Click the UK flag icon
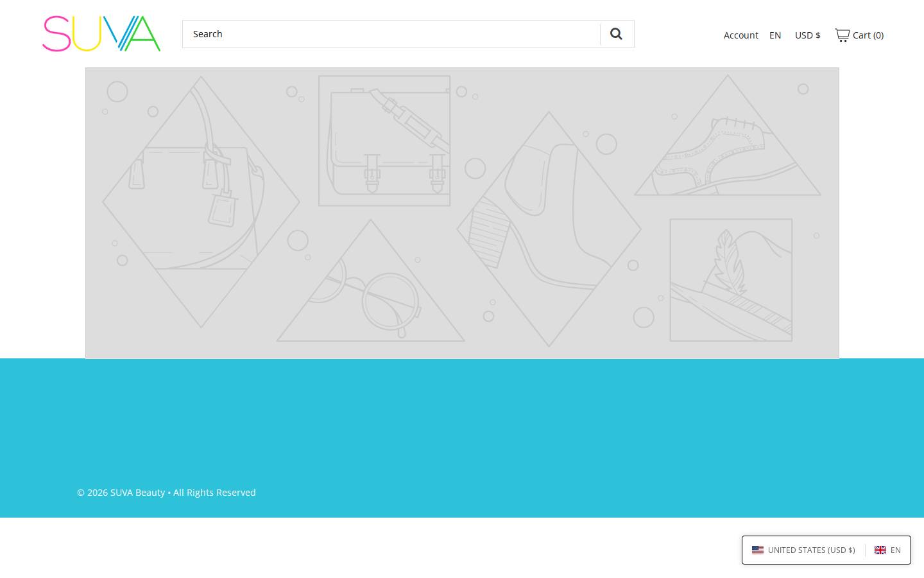The image size is (924, 578). click(880, 550)
